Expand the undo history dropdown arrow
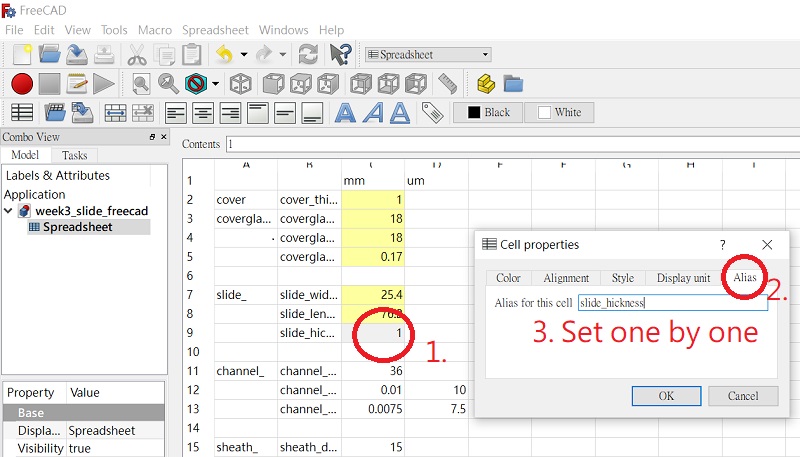Viewport: 800px width, 457px height. coord(244,54)
